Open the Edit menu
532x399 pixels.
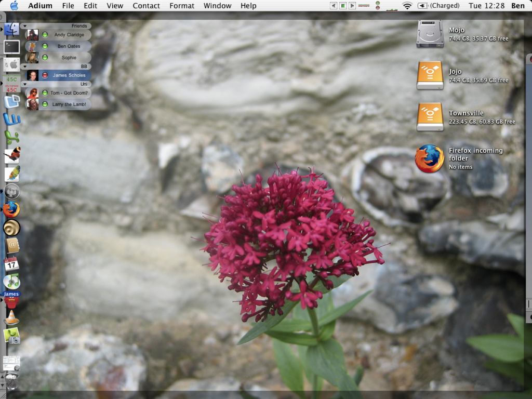(90, 6)
